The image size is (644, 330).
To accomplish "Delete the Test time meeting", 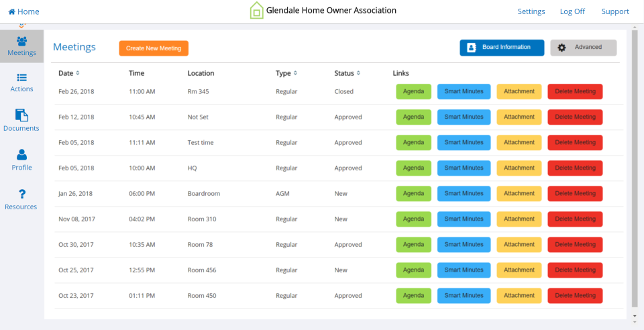I will (575, 142).
